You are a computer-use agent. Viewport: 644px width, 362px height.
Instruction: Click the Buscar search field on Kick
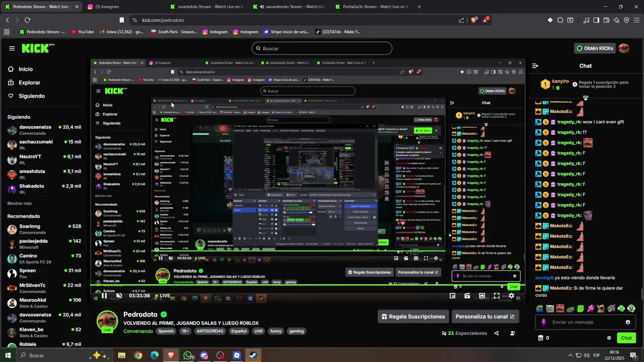322,48
